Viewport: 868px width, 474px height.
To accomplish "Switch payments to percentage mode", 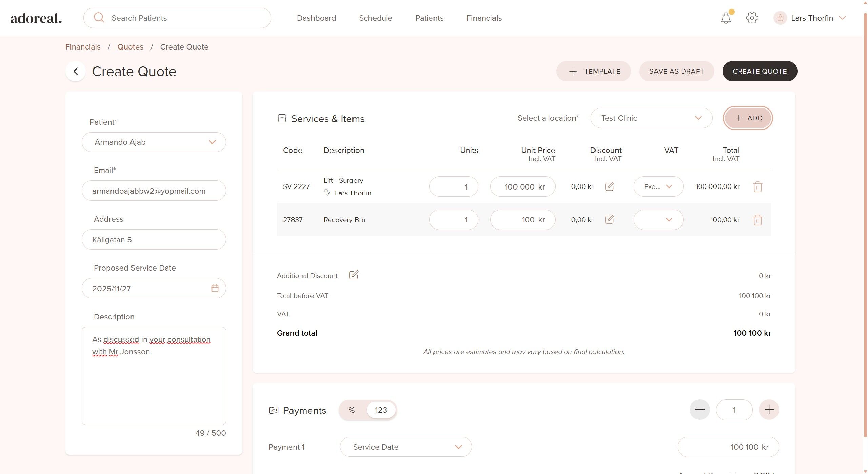I will pyautogui.click(x=351, y=410).
